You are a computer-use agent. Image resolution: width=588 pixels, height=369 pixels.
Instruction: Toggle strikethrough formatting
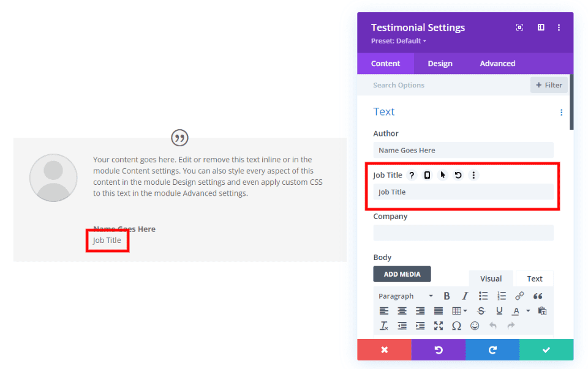[x=481, y=311]
